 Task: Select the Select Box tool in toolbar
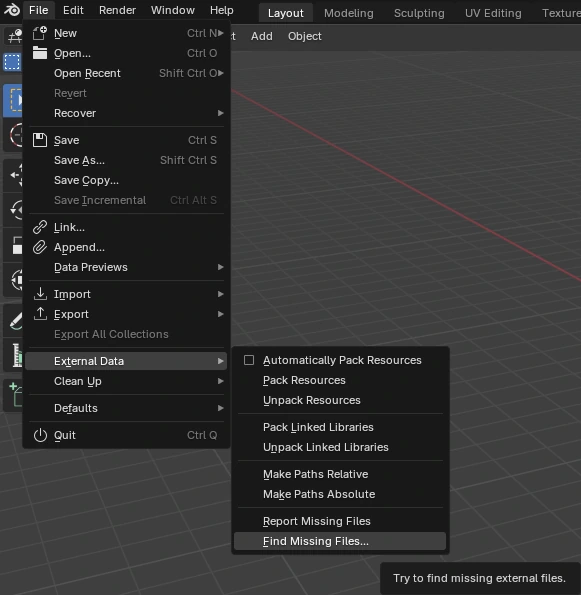(x=13, y=100)
